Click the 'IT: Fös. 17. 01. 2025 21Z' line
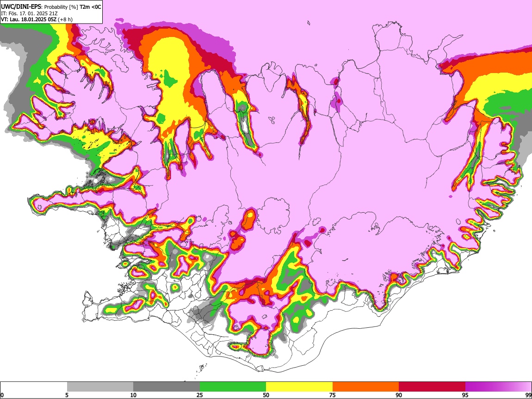Image resolution: width=532 pixels, height=399 pixels. (29, 13)
